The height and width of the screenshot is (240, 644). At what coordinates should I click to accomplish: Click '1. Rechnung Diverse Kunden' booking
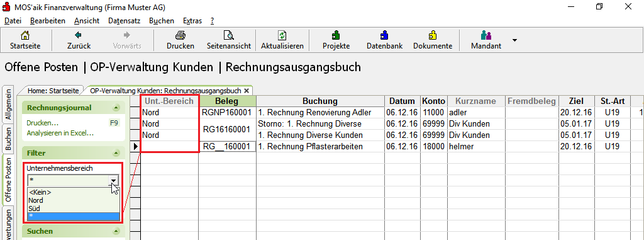coord(320,135)
